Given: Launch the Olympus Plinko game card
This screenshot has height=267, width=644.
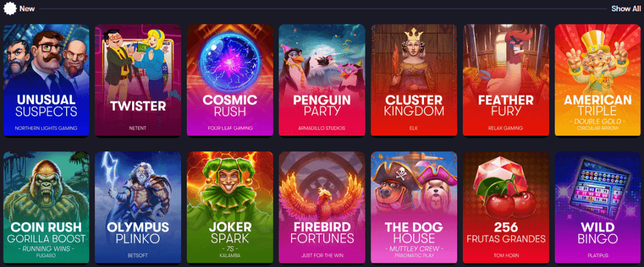Looking at the screenshot, I should click(x=138, y=207).
